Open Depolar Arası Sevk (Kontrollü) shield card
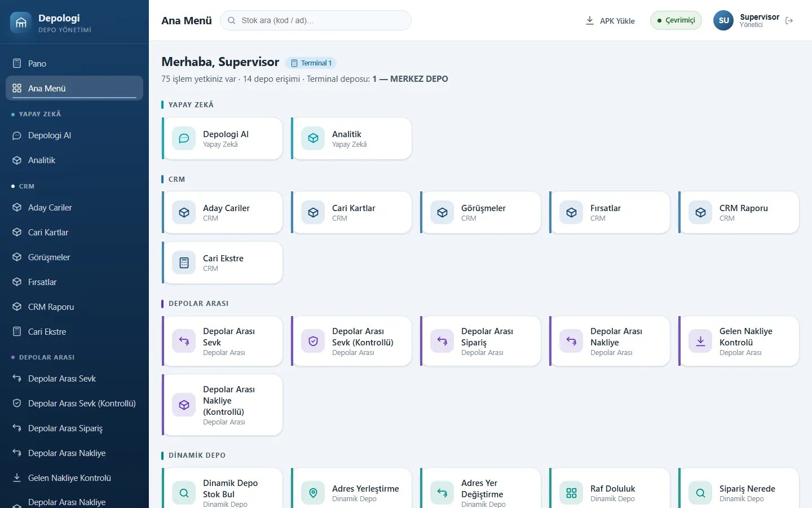 pos(351,341)
